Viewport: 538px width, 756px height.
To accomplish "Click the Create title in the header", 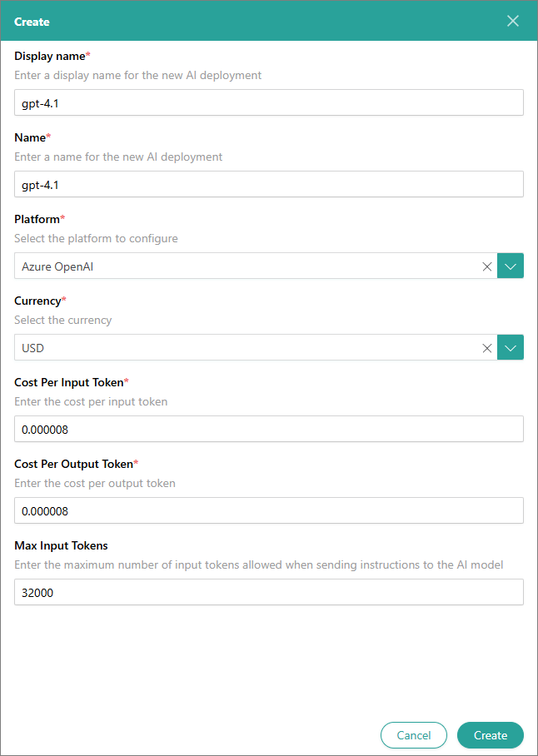I will pyautogui.click(x=32, y=22).
